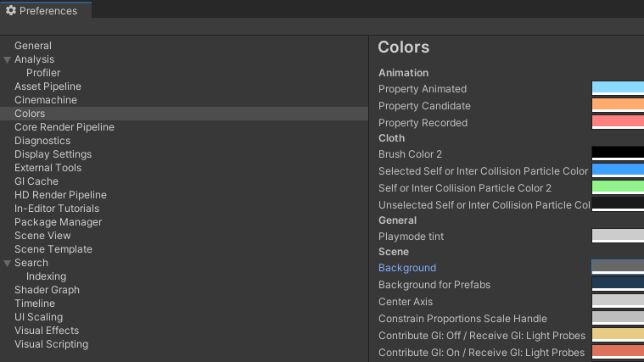Edit the Playmode tint color
This screenshot has height=362, width=644.
pos(617,236)
